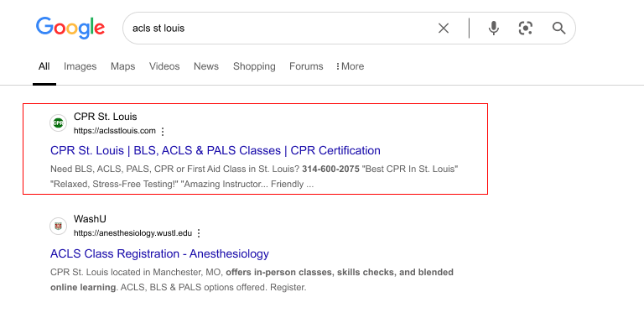The image size is (644, 313).
Task: Switch to the Maps tab
Action: click(122, 66)
